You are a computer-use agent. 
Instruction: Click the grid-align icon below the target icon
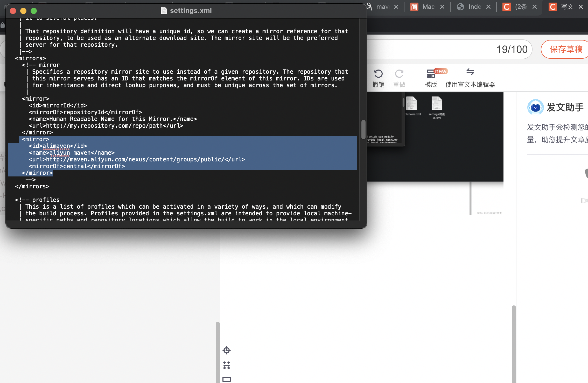tap(227, 365)
